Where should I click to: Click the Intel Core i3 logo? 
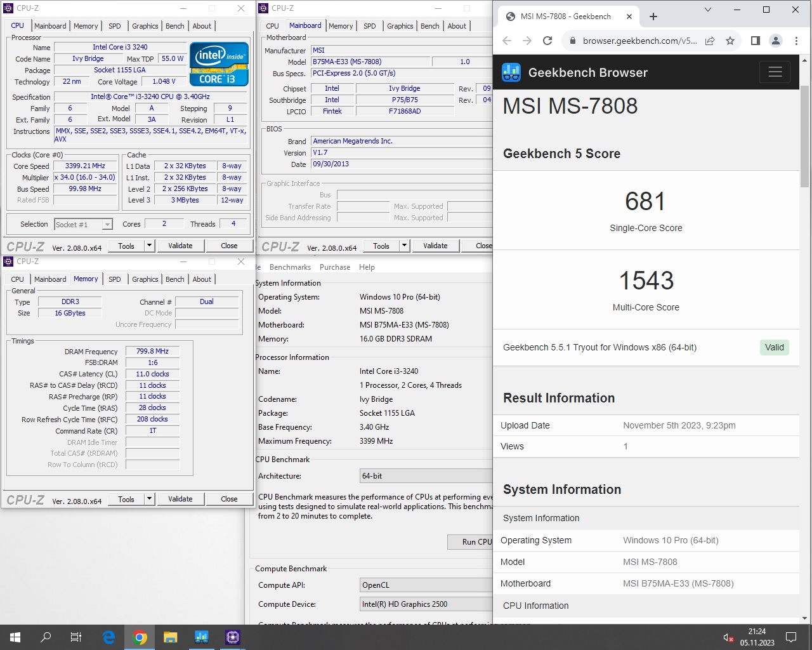pyautogui.click(x=219, y=63)
